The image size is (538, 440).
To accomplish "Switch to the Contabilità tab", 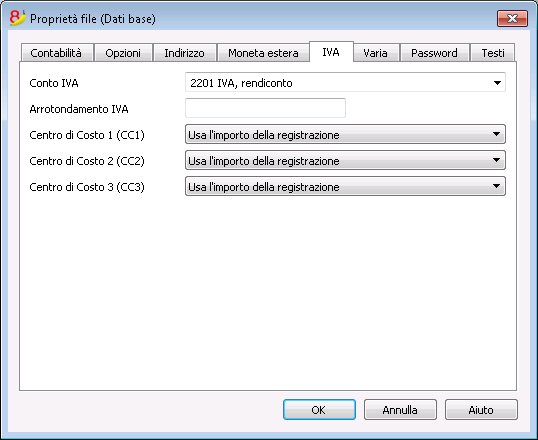I will click(x=57, y=53).
